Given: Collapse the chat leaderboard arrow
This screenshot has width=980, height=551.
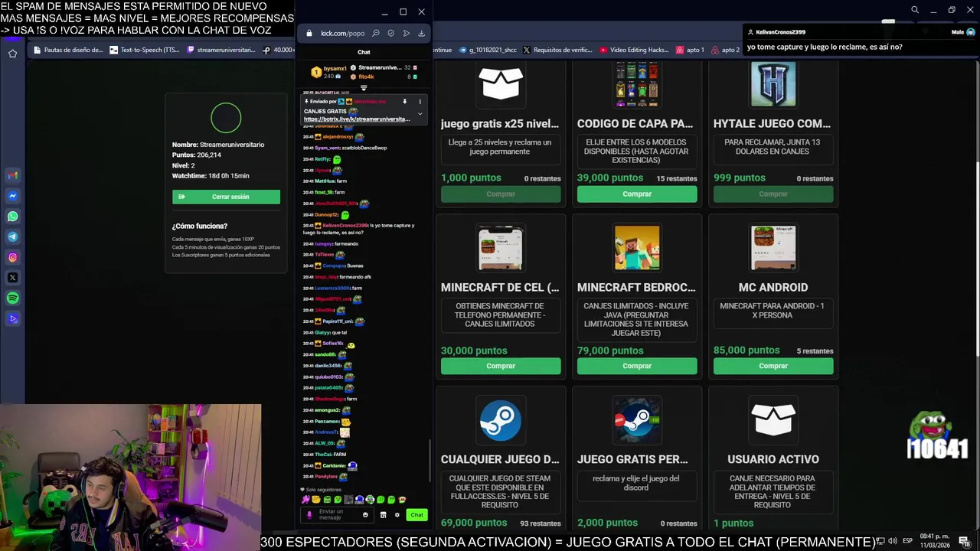Looking at the screenshot, I should pyautogui.click(x=364, y=88).
